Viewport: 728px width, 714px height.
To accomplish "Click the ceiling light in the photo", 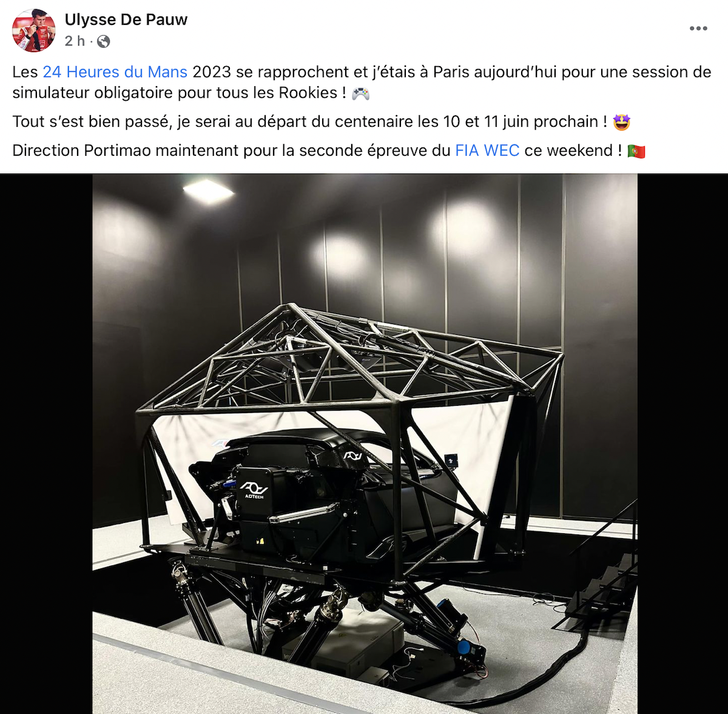I will (x=208, y=190).
